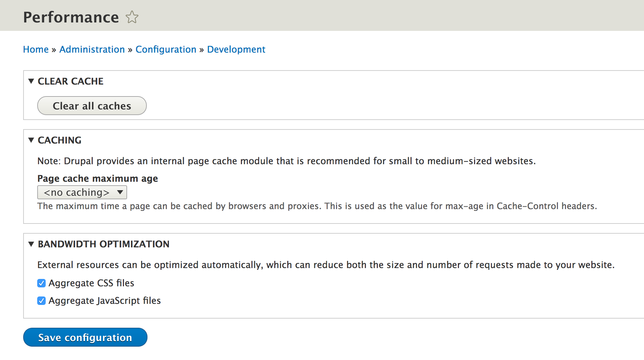Click the star icon beside Performance title
The image size is (644, 360).
tap(132, 17)
